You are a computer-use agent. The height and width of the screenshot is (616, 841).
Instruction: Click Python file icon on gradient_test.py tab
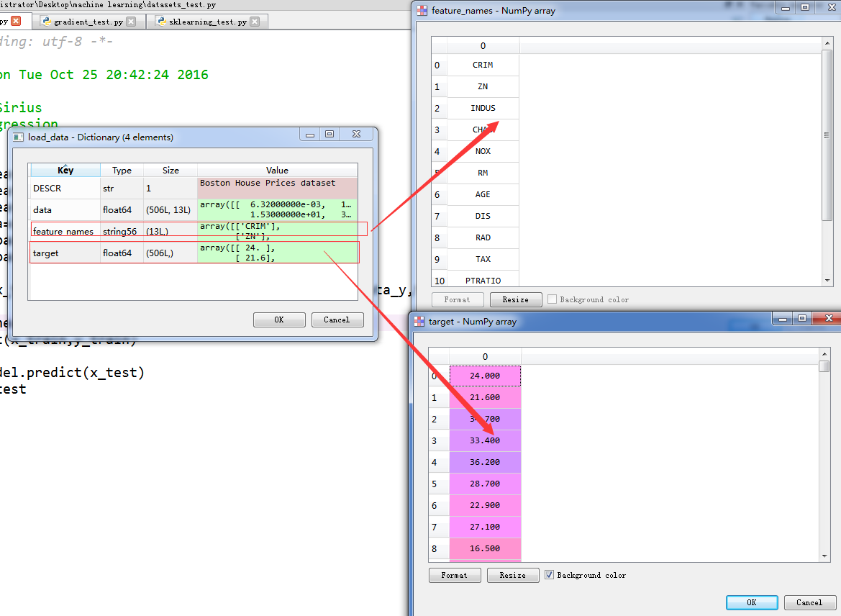(47, 22)
